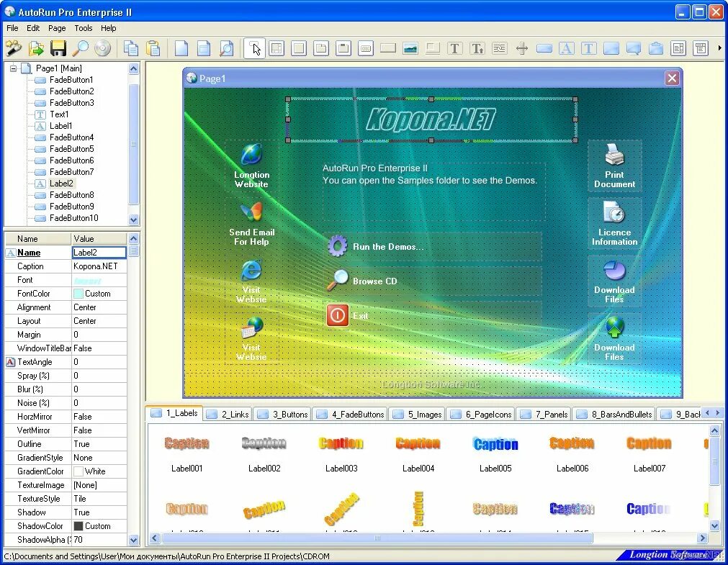Image resolution: width=728 pixels, height=565 pixels.
Task: Select FadeButton4 in the object tree
Action: pyautogui.click(x=71, y=137)
